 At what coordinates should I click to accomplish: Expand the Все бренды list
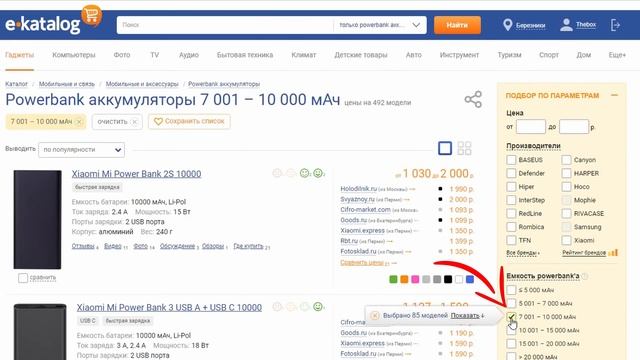(x=523, y=253)
